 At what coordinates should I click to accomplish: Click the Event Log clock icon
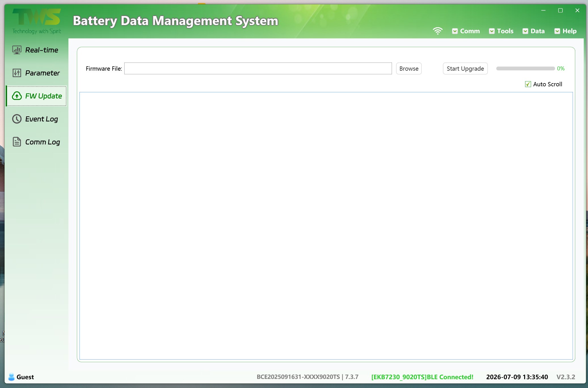point(17,119)
